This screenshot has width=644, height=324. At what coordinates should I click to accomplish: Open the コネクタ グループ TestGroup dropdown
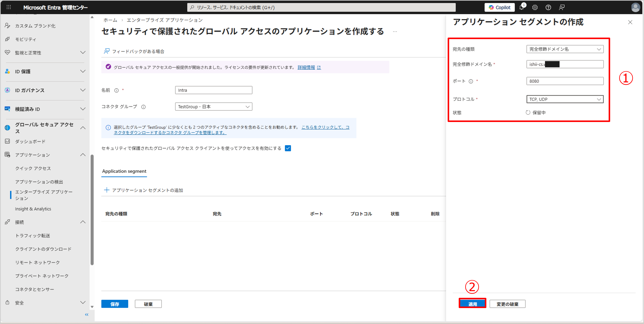(213, 107)
